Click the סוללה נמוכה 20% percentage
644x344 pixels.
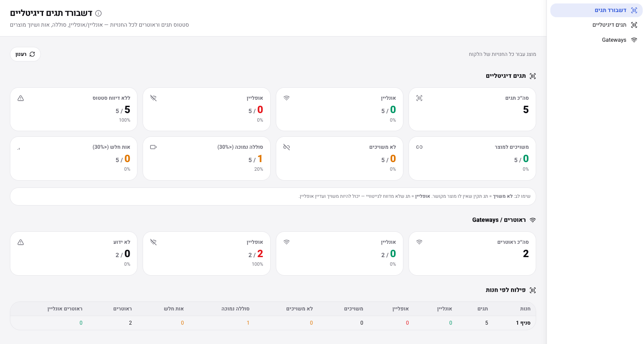click(259, 169)
